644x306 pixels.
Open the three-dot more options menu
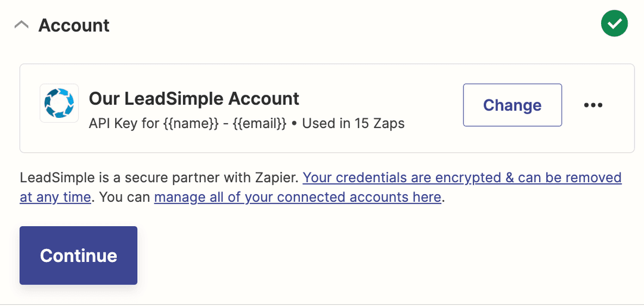coord(593,105)
